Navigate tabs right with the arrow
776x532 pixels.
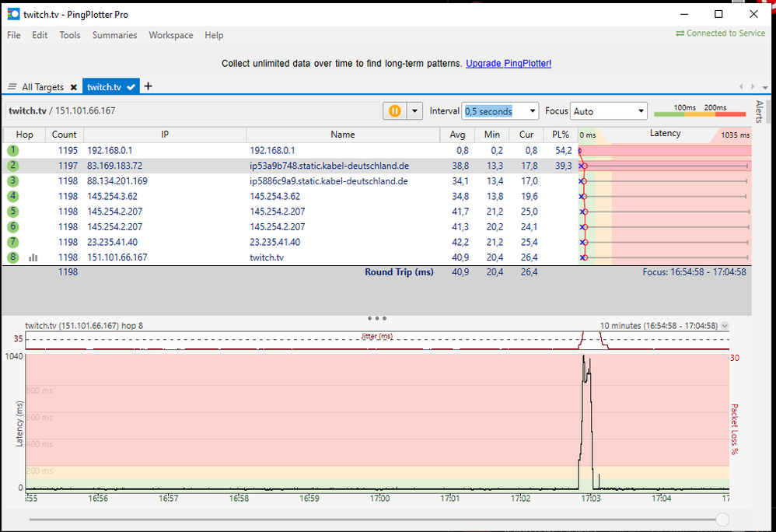(x=753, y=86)
